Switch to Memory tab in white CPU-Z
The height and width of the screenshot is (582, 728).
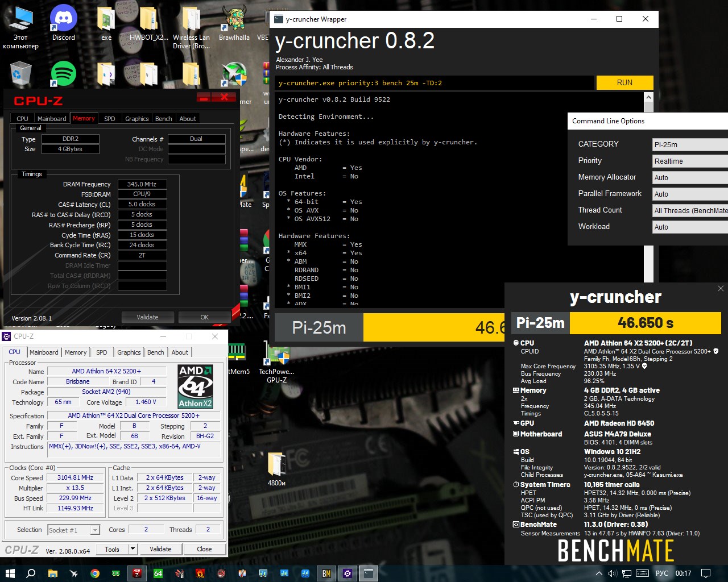point(76,352)
